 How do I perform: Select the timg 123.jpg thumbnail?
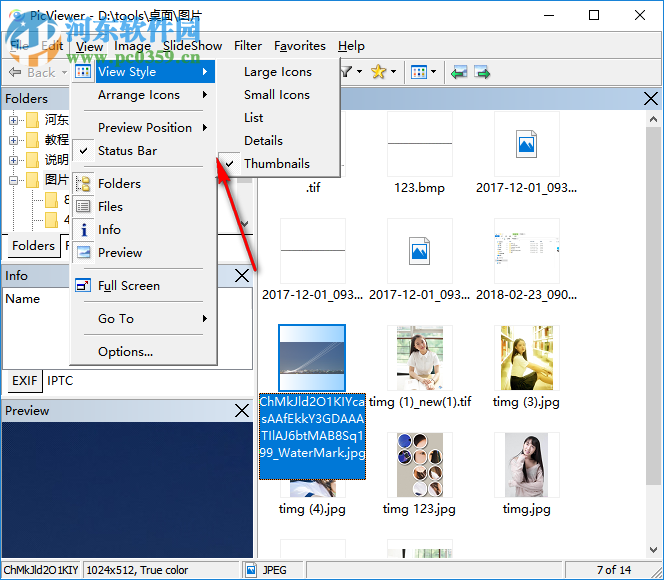pos(420,464)
